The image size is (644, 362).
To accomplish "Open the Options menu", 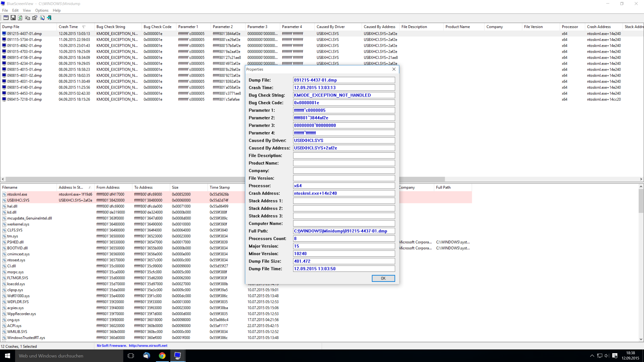I will pos(42,10).
